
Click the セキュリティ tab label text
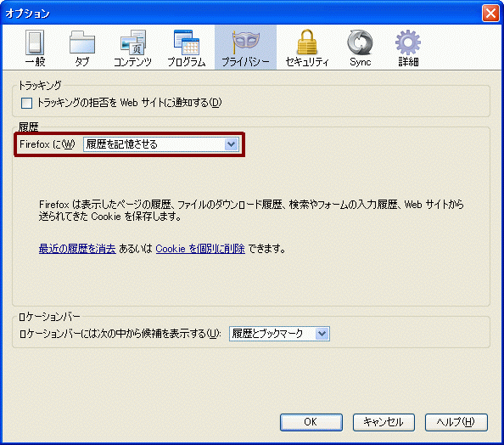tap(307, 62)
